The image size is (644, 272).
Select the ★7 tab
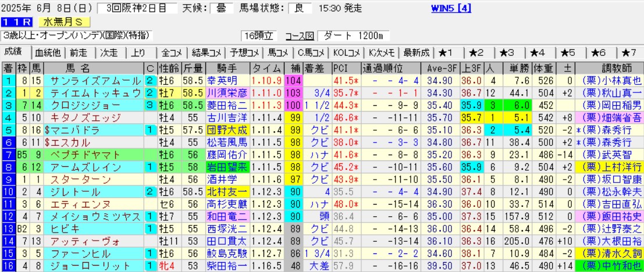(629, 52)
